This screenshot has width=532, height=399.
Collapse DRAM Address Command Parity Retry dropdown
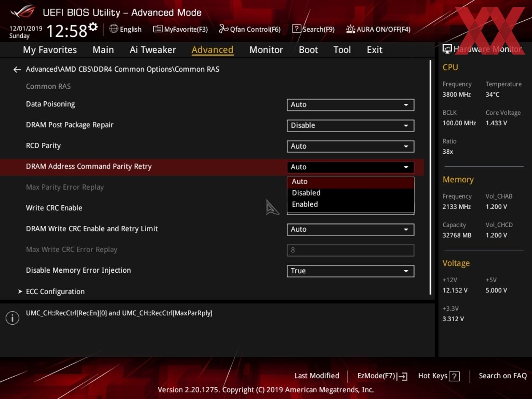pos(350,167)
